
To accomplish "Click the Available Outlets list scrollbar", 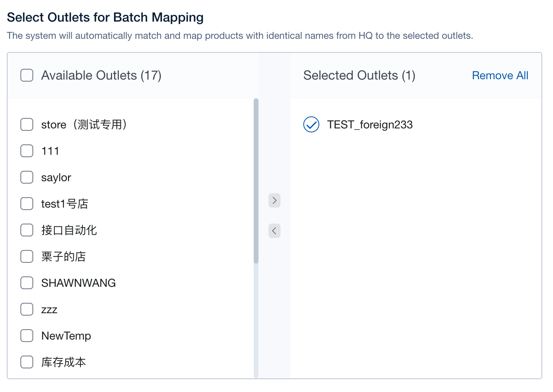I will pos(256,181).
